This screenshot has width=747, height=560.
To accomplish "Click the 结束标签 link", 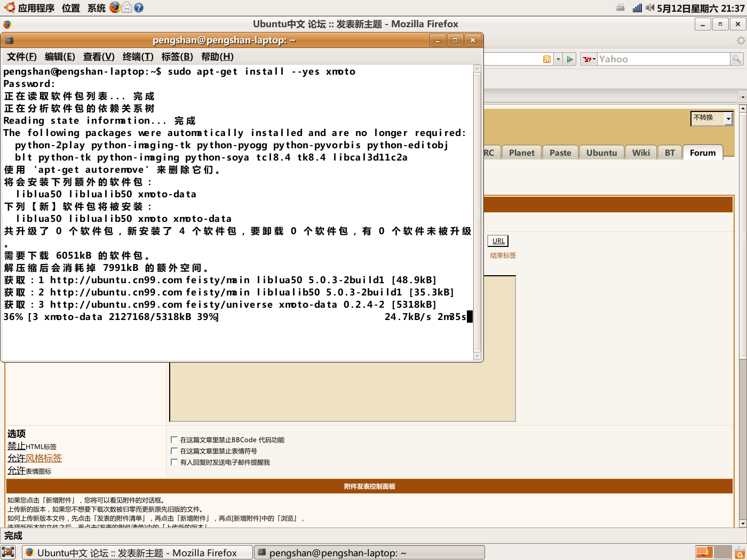I will (x=503, y=255).
